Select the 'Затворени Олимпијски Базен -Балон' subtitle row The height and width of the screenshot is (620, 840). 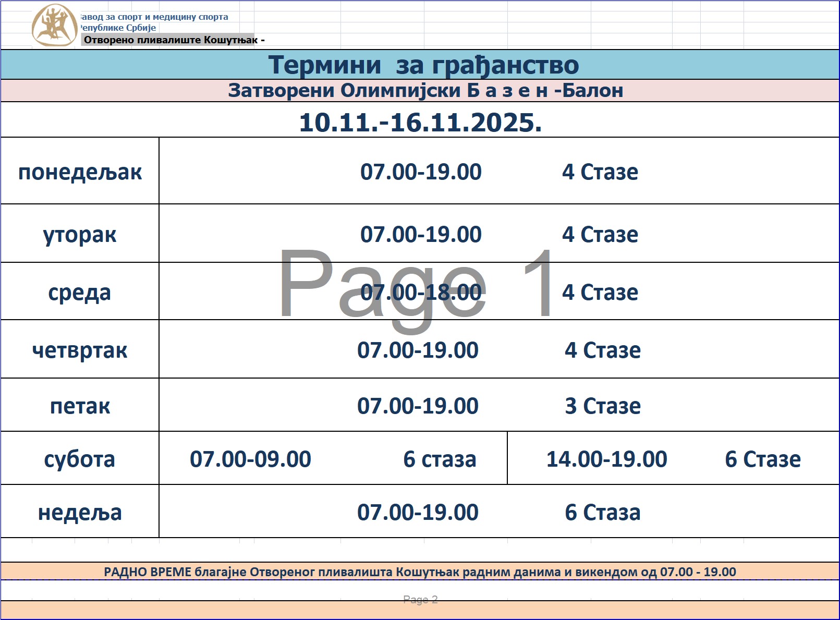point(425,91)
